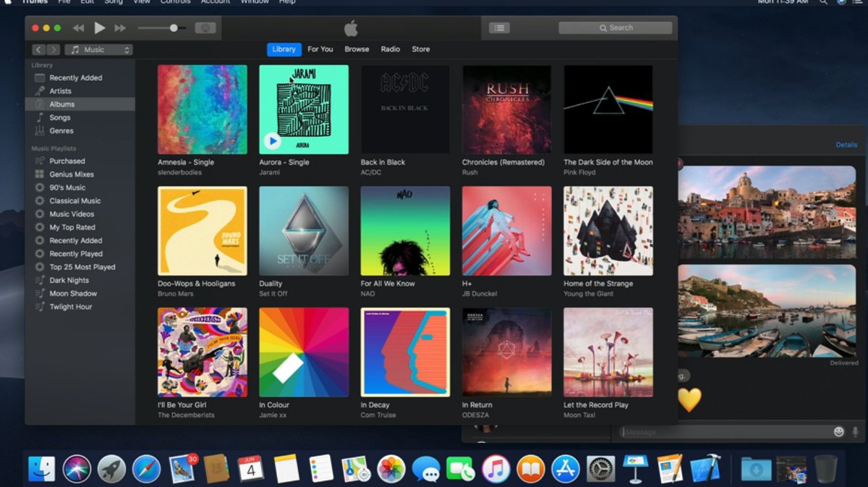
Task: Click the Details link in Messages
Action: [x=846, y=145]
